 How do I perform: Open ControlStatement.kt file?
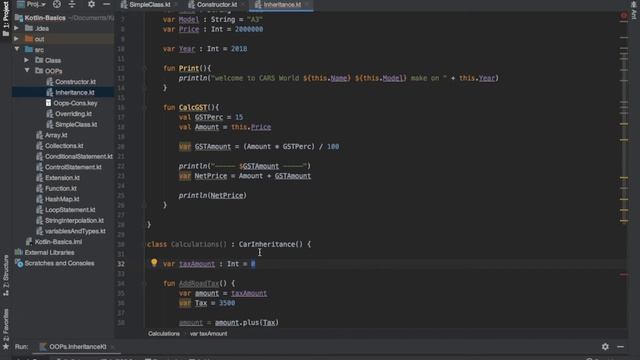[x=73, y=167]
